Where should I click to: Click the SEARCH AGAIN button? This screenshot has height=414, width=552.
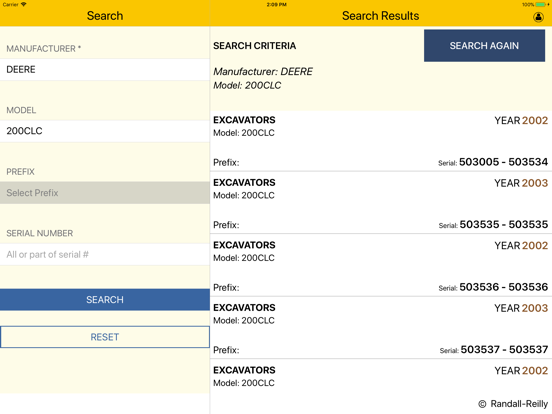click(x=484, y=46)
